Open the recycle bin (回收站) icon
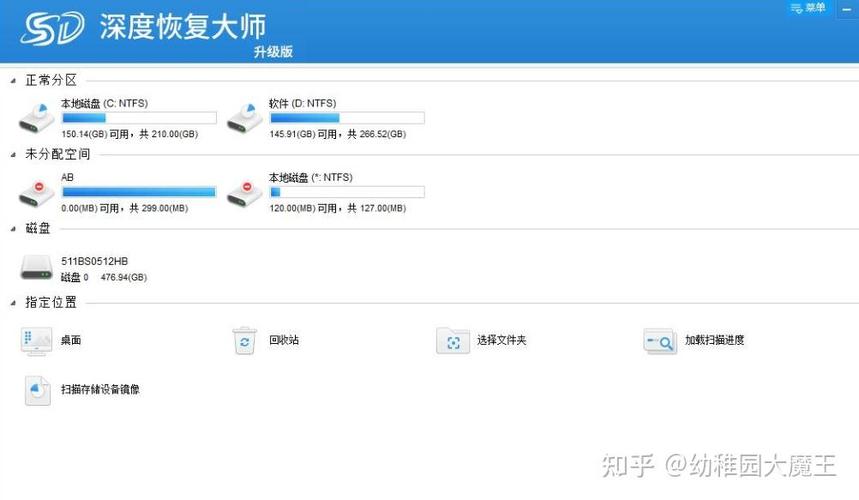Screen dimensions: 859x500 (x=244, y=341)
